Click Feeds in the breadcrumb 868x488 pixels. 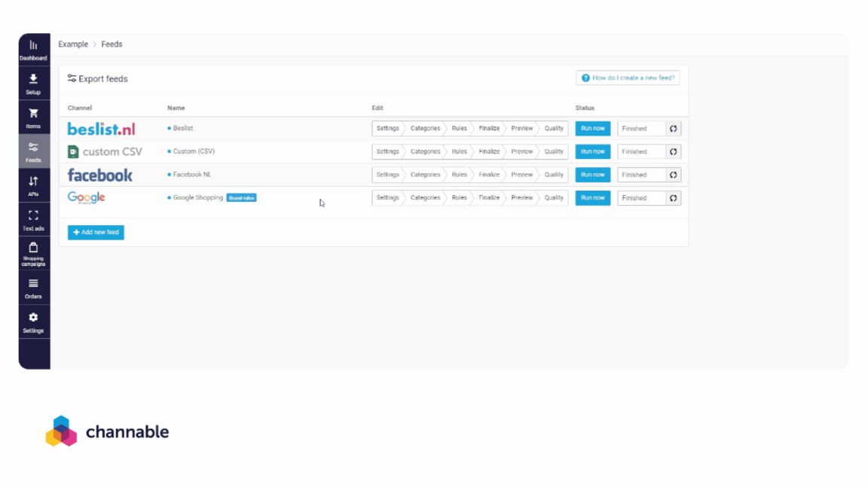[112, 44]
